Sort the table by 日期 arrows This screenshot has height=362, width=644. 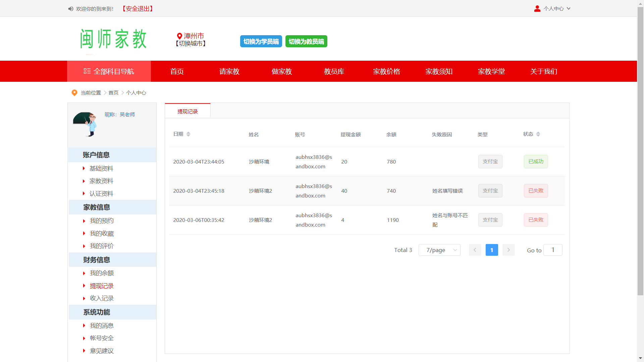[x=188, y=134]
